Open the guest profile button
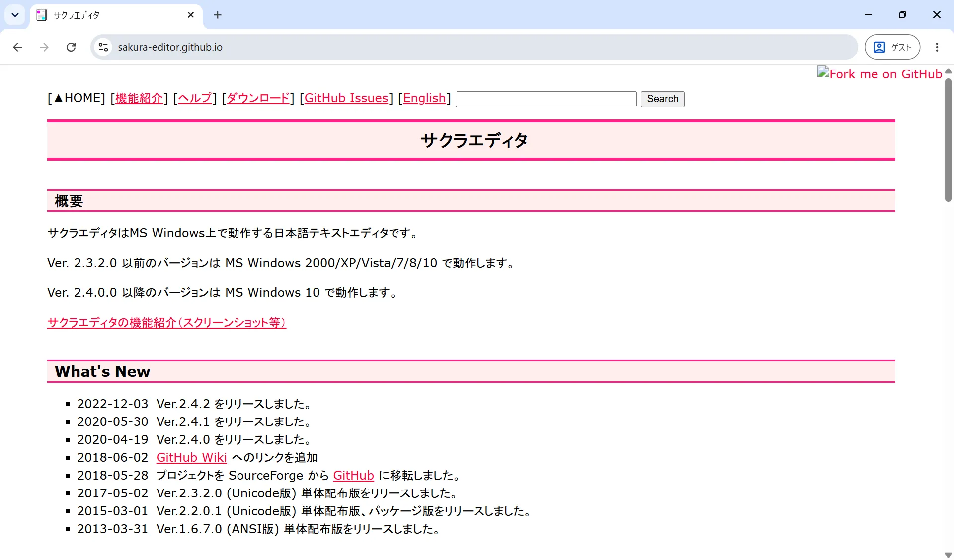 (892, 47)
